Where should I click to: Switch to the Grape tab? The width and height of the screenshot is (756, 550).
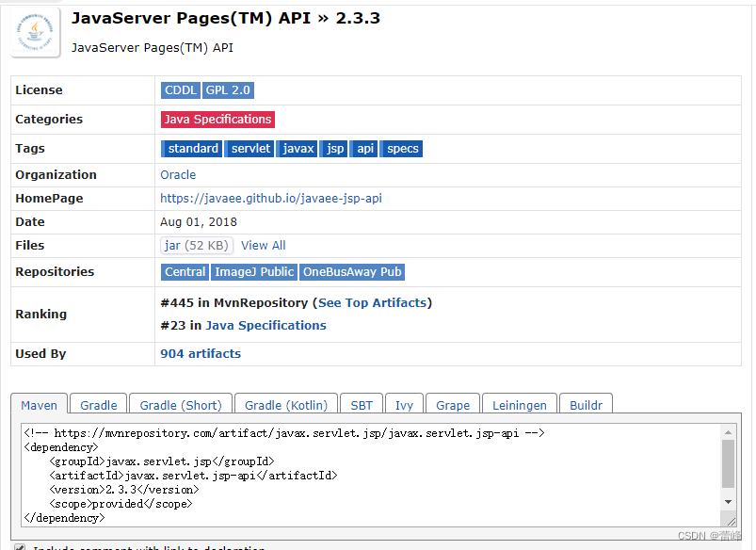pos(453,404)
